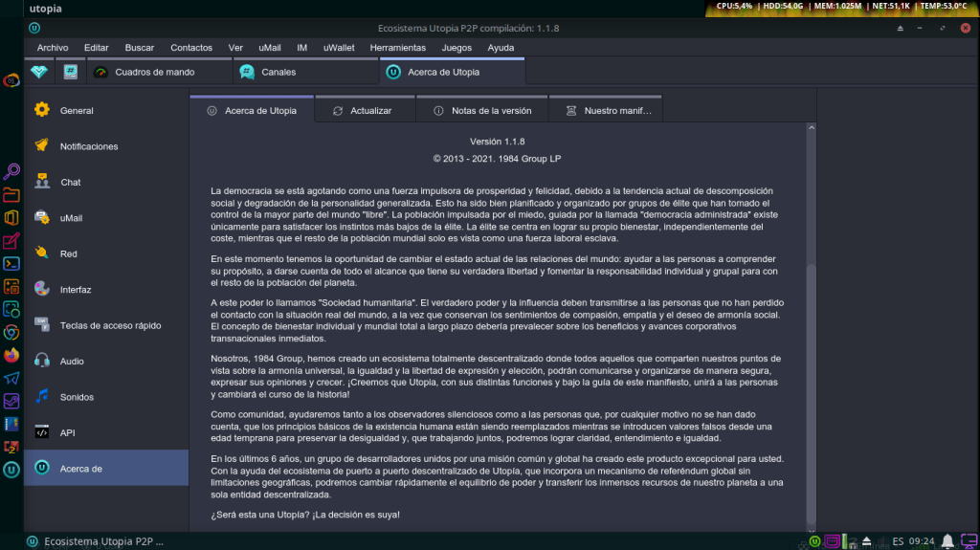Click the diamond icon tab

pyautogui.click(x=38, y=72)
